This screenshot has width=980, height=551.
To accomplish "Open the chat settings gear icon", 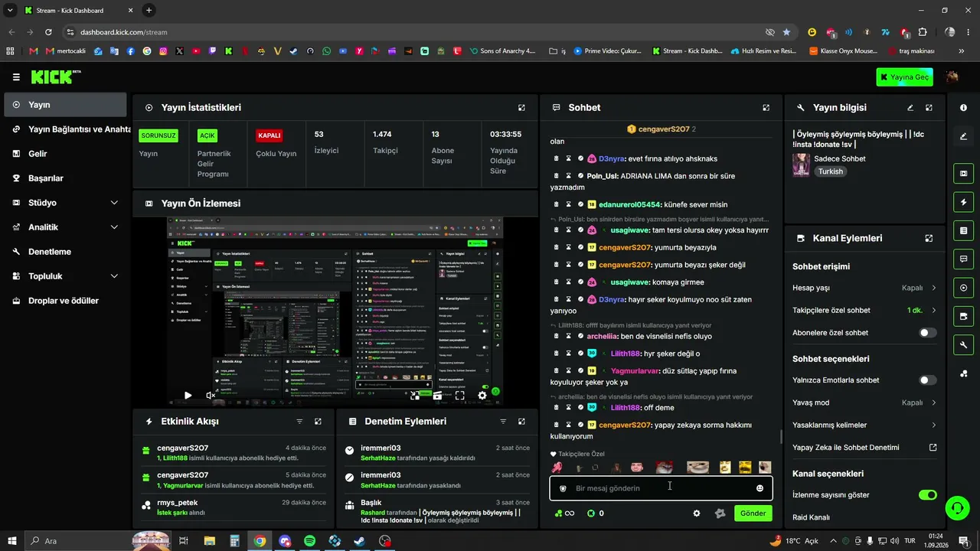I will [x=696, y=514].
